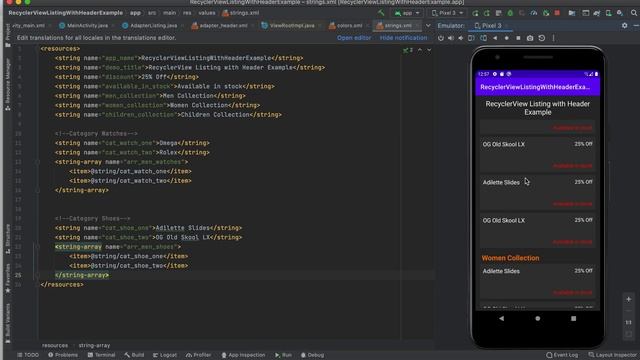This screenshot has width=640, height=360.
Task: Fold the arr_men_watches string-array in gutter
Action: (37, 162)
